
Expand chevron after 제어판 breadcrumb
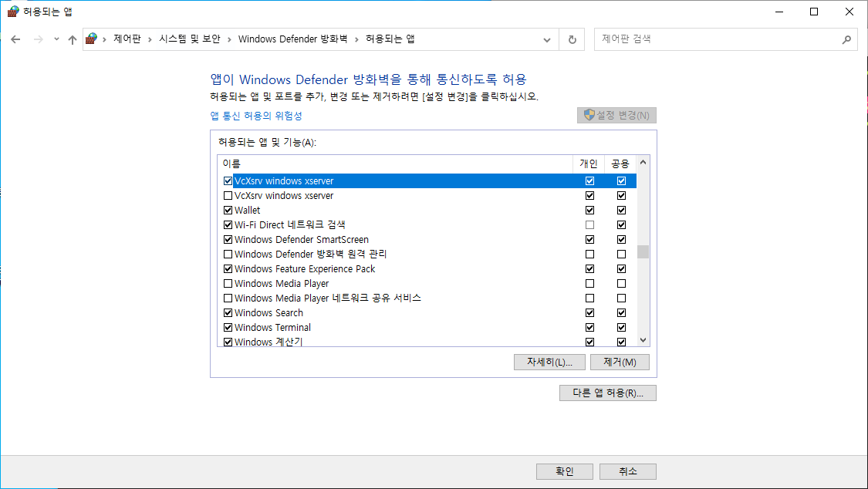pyautogui.click(x=150, y=39)
